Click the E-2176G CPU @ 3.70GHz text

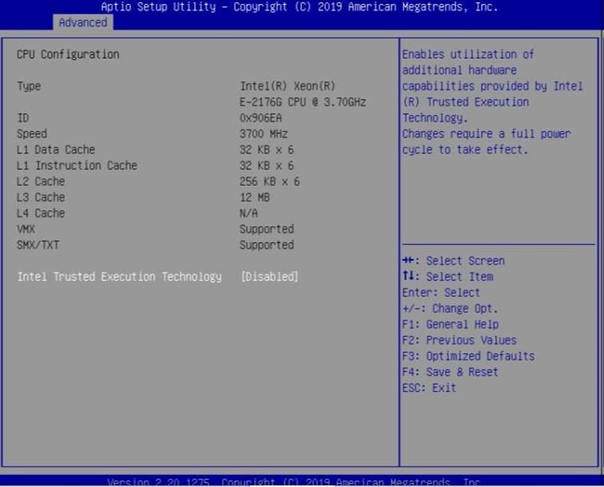(303, 102)
